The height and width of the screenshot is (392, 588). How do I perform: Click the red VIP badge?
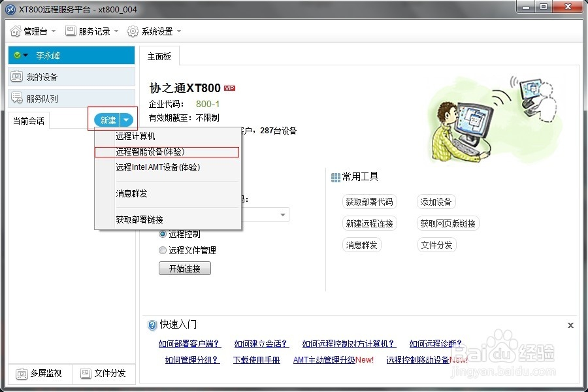[x=229, y=88]
